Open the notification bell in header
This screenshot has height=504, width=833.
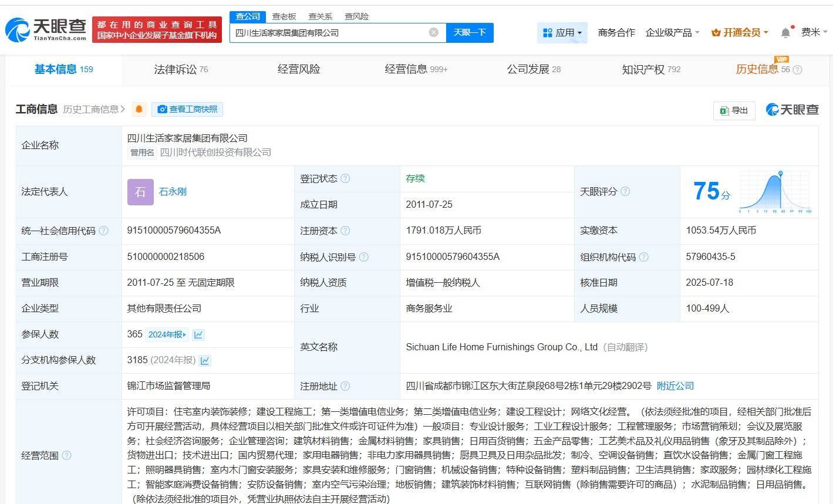pyautogui.click(x=785, y=33)
